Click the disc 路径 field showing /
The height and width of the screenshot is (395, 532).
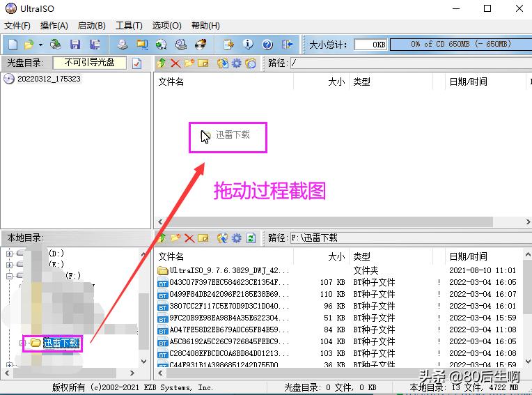click(x=412, y=63)
